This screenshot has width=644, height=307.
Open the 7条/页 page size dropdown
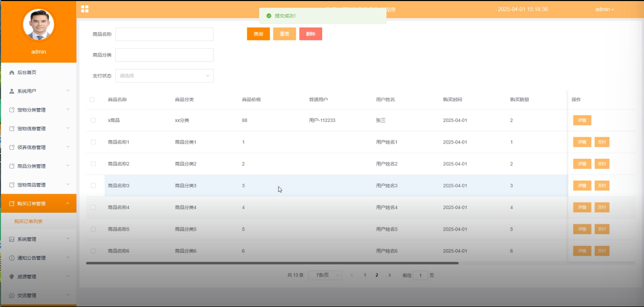click(x=325, y=275)
